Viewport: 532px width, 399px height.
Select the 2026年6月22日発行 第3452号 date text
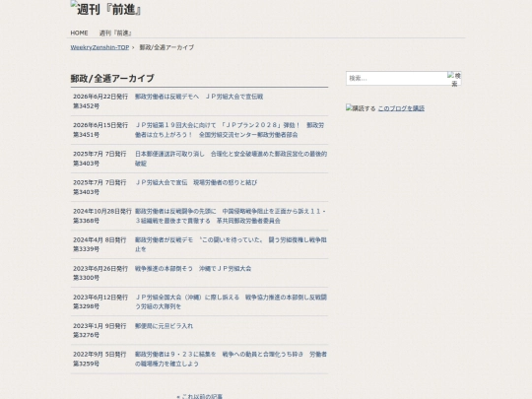(100, 101)
